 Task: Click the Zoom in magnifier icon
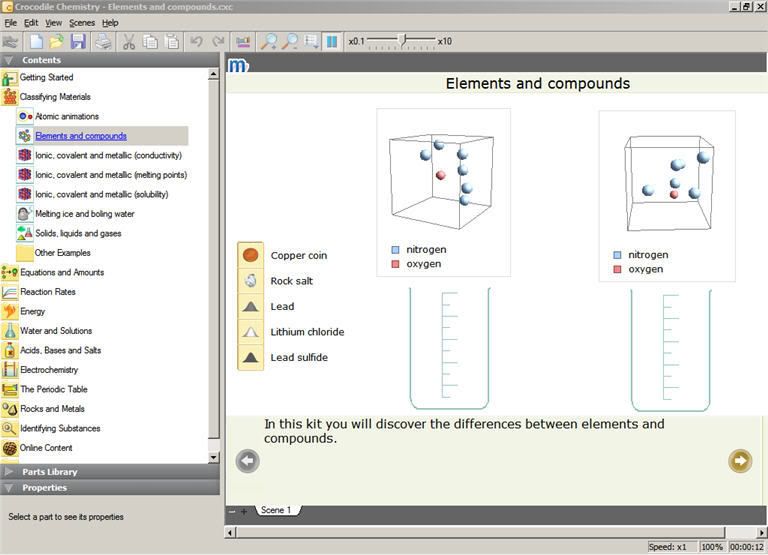click(x=269, y=42)
